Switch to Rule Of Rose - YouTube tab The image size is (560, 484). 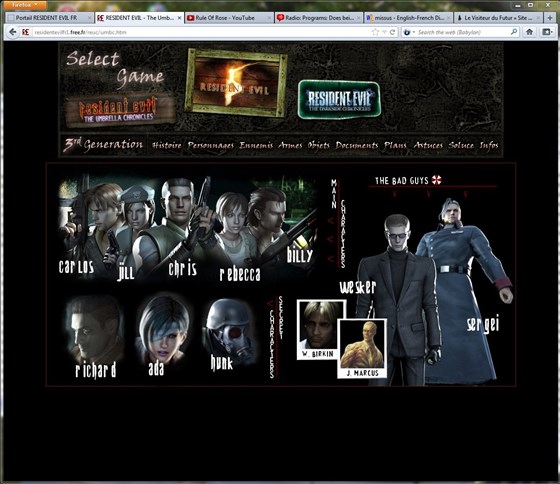(229, 18)
